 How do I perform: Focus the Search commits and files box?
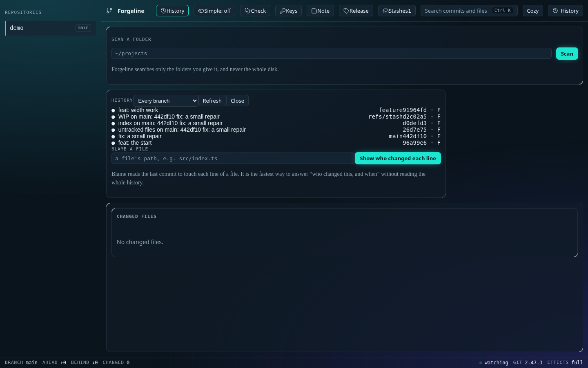pos(469,11)
